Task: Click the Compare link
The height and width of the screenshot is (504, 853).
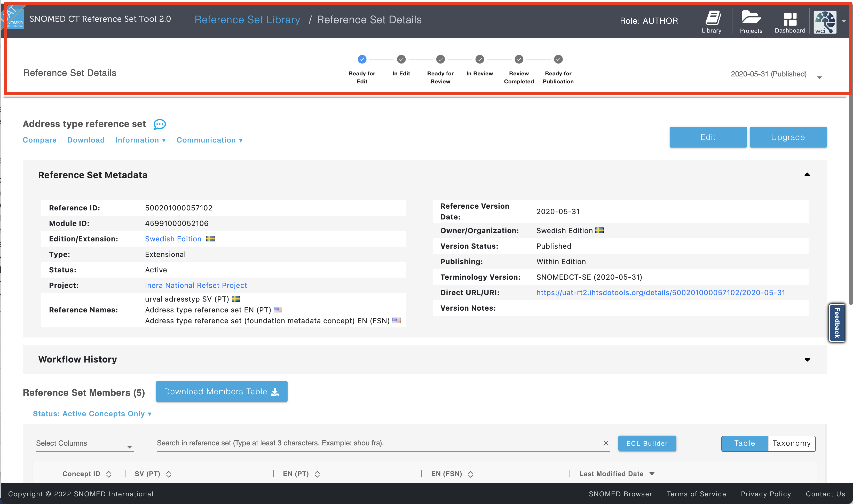Action: (40, 140)
